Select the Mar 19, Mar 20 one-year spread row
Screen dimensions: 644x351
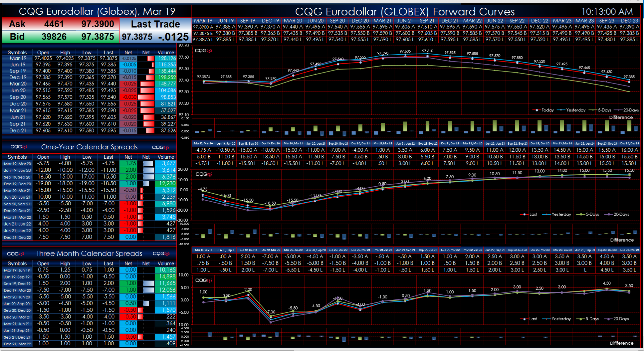[x=89, y=163]
